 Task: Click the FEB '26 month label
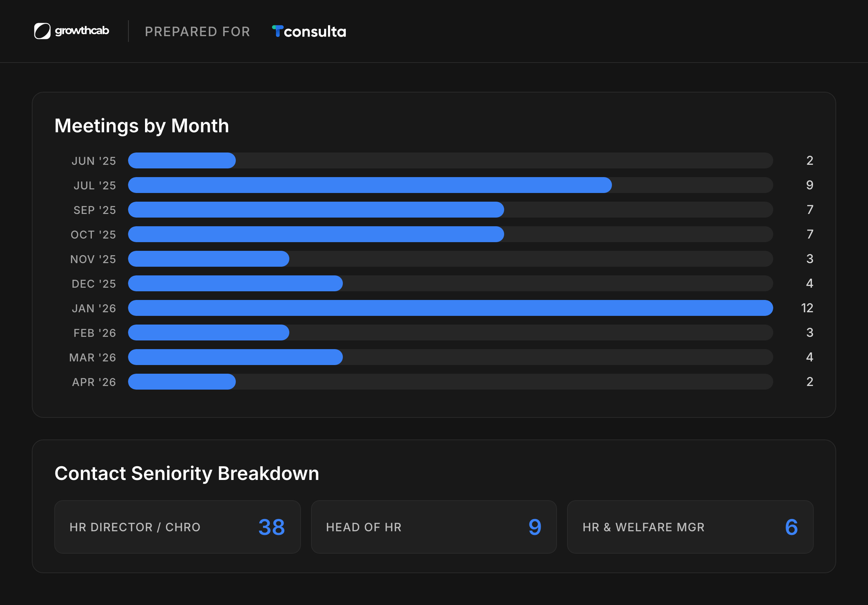pos(94,333)
